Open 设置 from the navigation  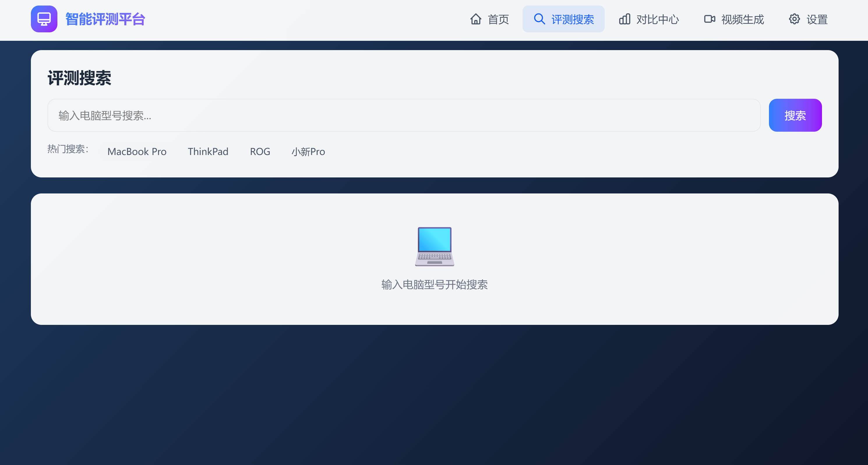[817, 20]
